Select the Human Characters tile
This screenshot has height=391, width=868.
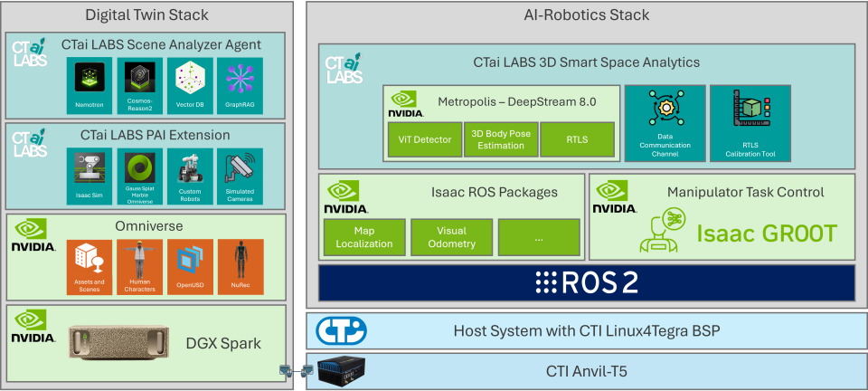[x=139, y=267]
